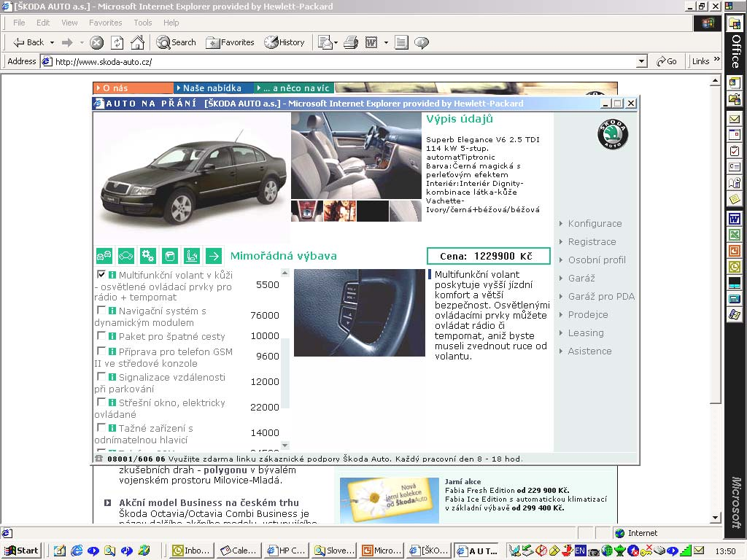Select the gear shifter interior thumbnail
The image size is (747, 560).
307,211
